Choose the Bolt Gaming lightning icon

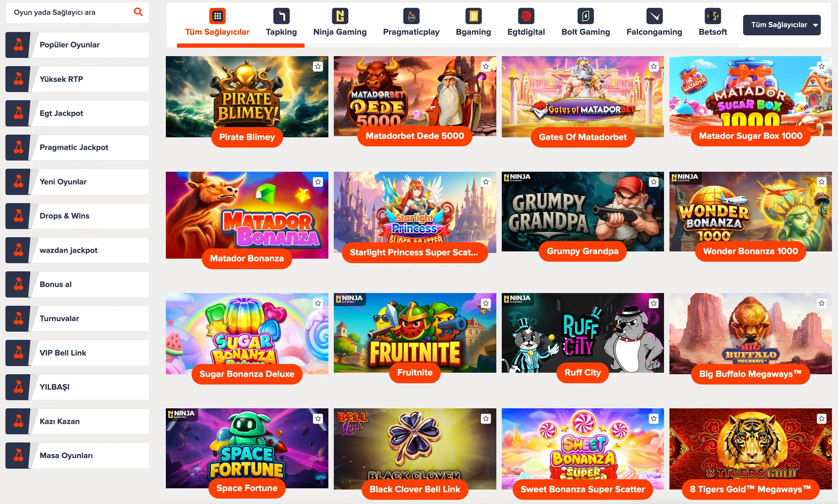(x=585, y=16)
